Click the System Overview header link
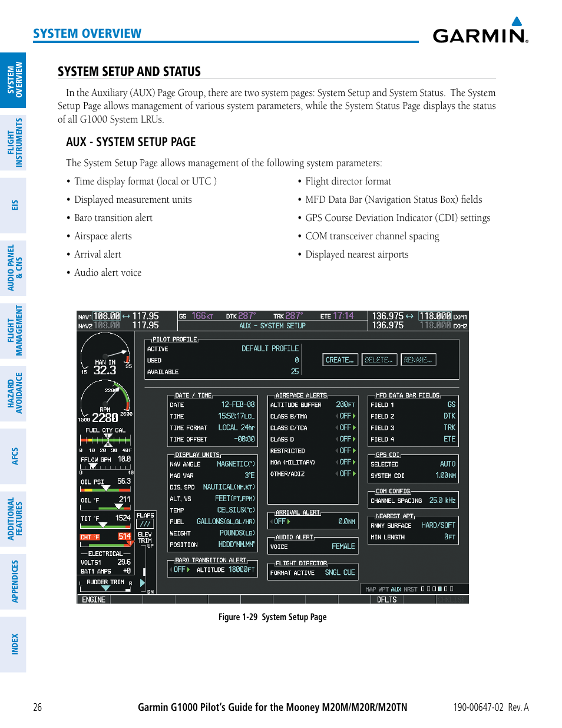The image size is (562, 728). 87,34
